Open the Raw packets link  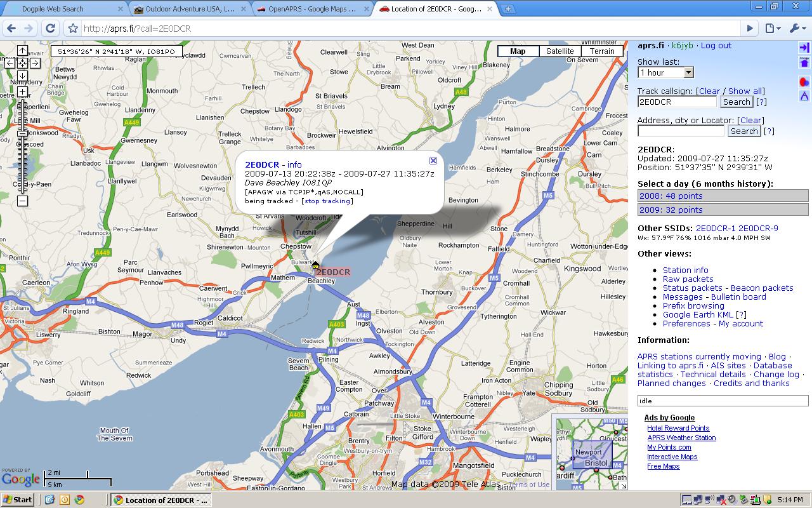pos(688,279)
